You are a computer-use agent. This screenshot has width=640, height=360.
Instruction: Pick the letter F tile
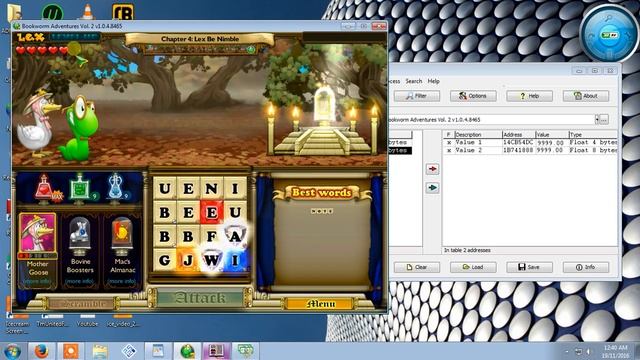211,236
